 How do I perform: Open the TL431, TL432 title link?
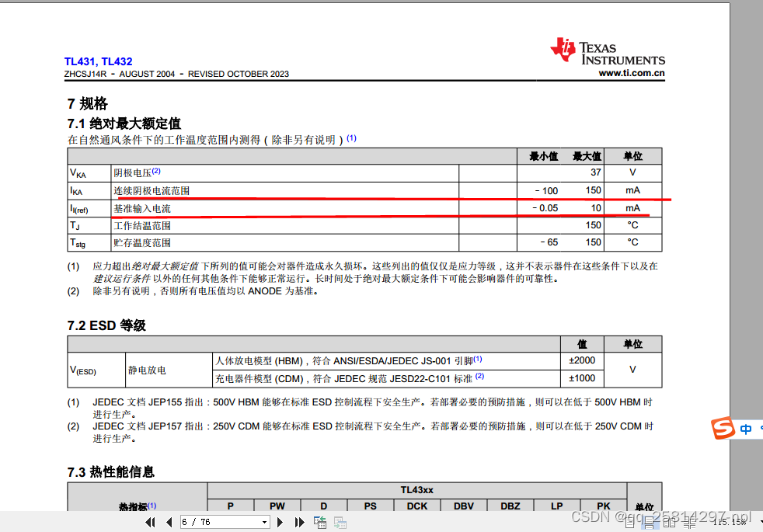pos(99,61)
